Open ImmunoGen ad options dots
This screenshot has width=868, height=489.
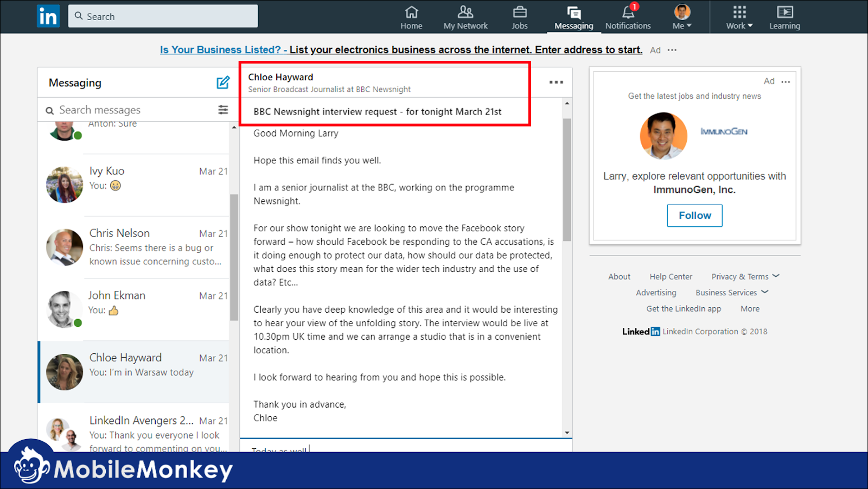786,82
